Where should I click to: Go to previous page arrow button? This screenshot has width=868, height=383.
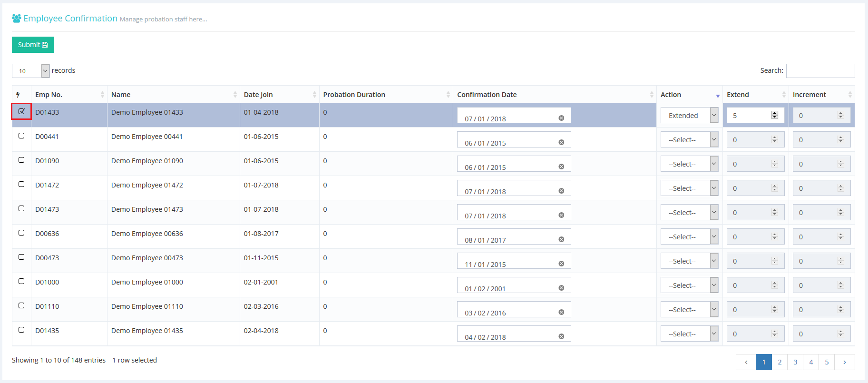(x=746, y=362)
